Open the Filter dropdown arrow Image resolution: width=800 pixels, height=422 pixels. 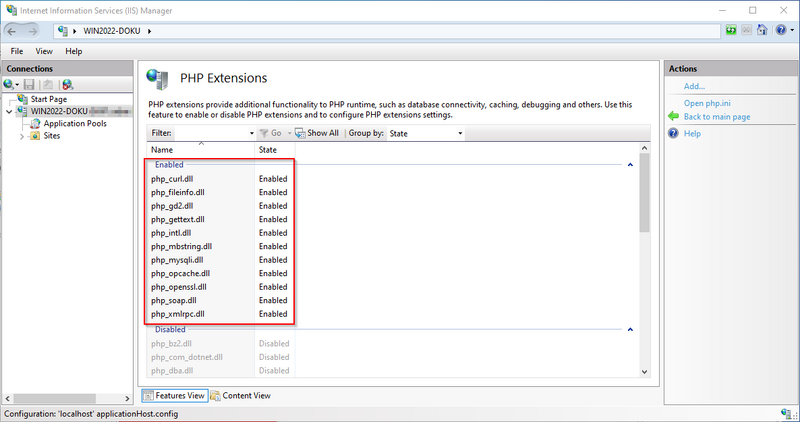pos(252,133)
